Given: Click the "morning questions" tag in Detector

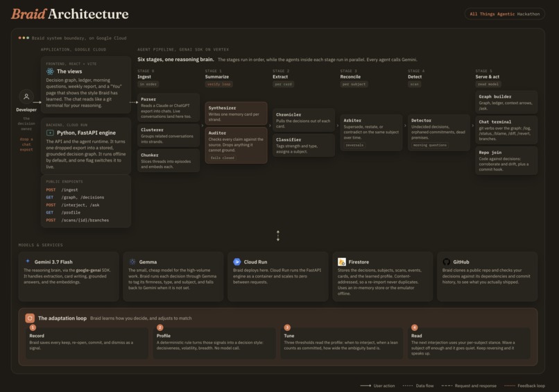Looking at the screenshot, I should pyautogui.click(x=430, y=145).
